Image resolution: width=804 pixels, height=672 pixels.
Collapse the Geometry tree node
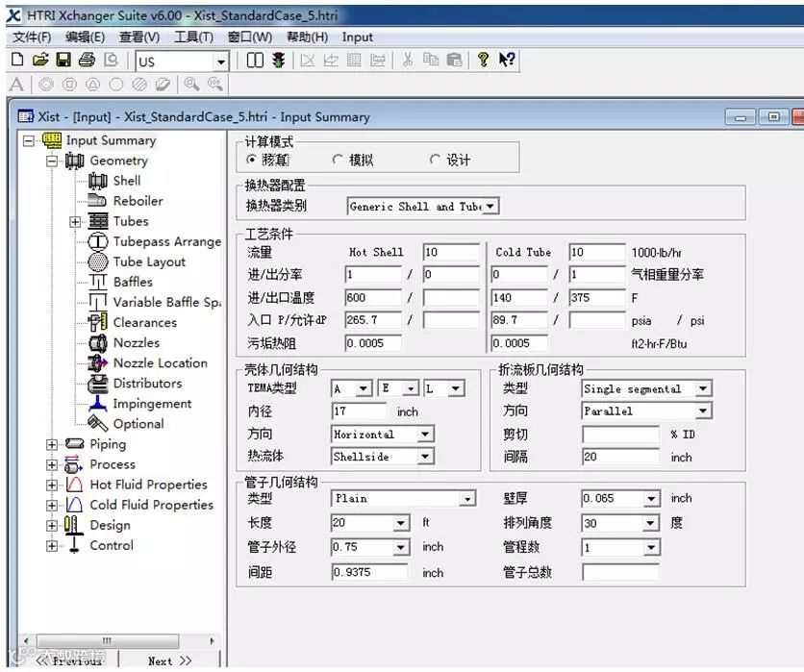coord(52,161)
